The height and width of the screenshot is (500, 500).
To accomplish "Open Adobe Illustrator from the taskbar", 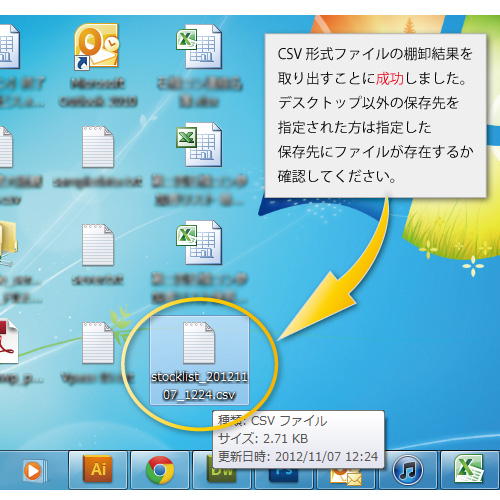I will coord(98,470).
